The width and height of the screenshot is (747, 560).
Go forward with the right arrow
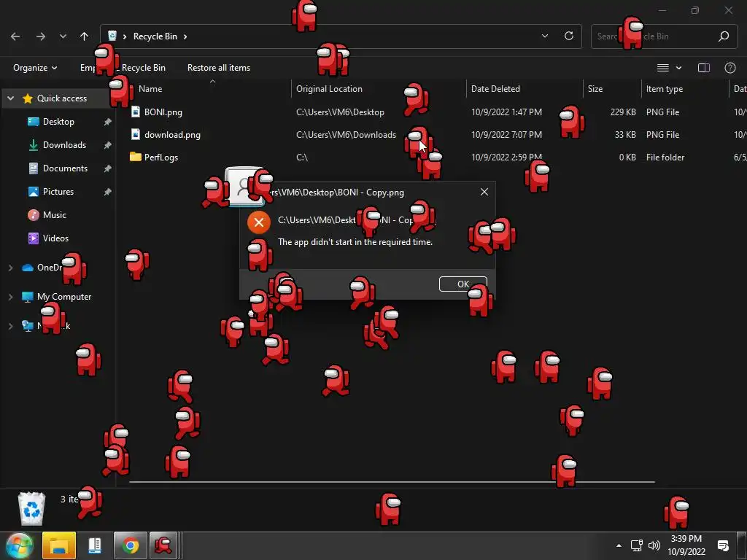coord(41,36)
